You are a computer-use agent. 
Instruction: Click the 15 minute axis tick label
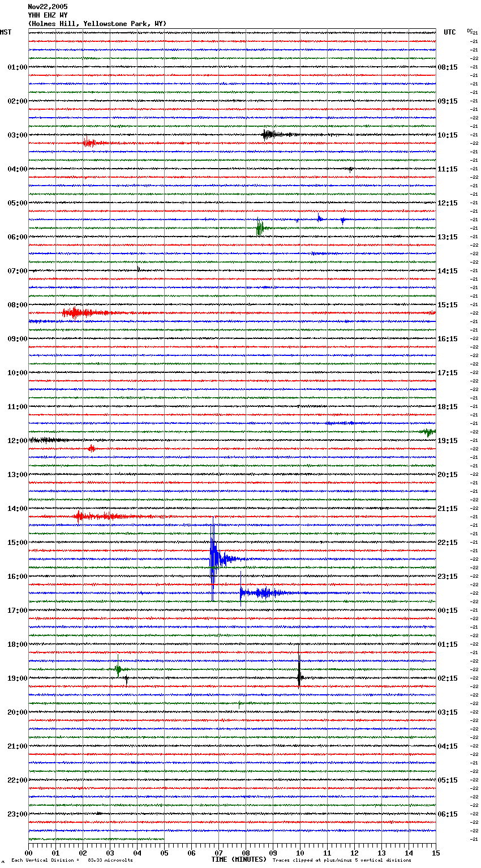[x=436, y=853]
